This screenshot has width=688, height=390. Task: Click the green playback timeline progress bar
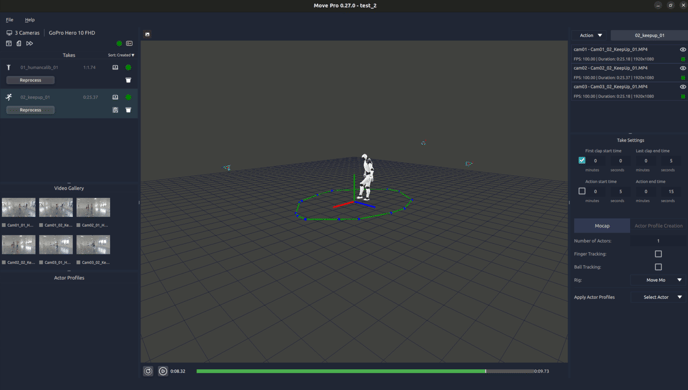tap(341, 371)
